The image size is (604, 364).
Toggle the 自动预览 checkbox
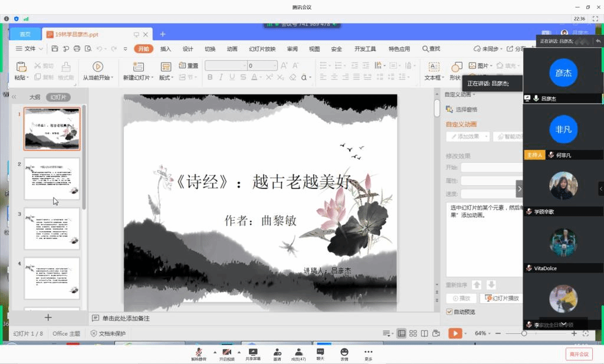point(449,311)
